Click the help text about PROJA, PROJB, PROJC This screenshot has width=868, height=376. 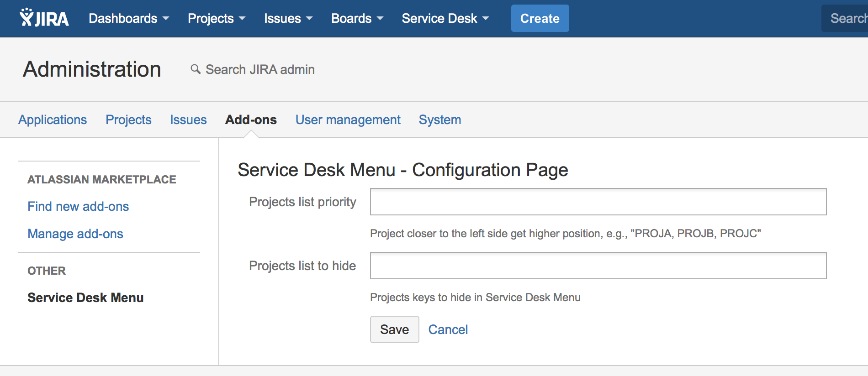point(566,234)
